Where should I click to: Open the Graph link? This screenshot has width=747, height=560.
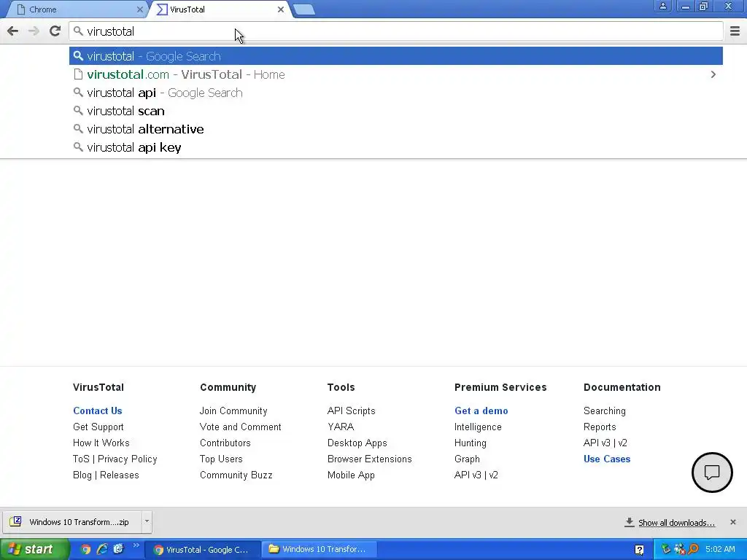pos(467,459)
